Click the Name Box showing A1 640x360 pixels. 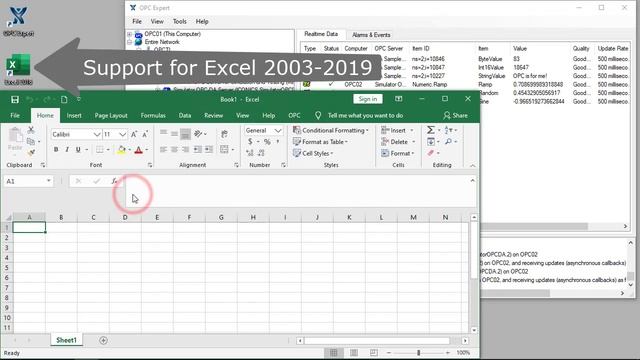pyautogui.click(x=28, y=181)
